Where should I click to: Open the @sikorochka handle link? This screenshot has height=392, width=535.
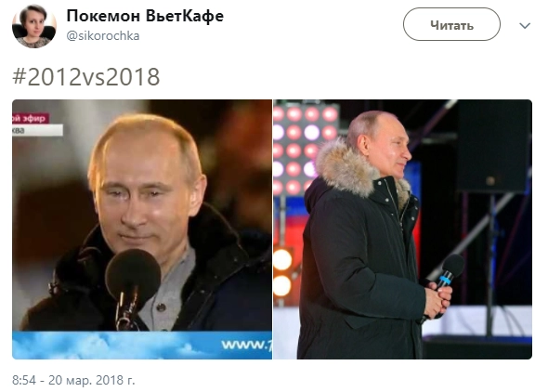pos(103,36)
